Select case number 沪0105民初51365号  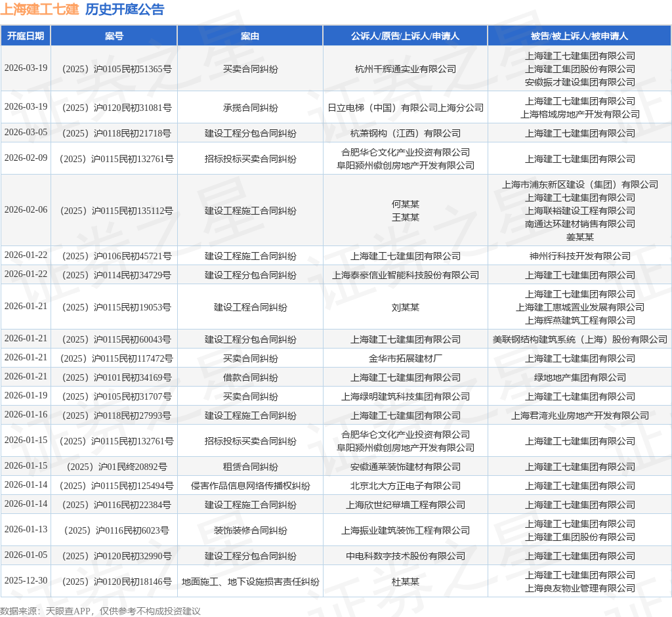[x=117, y=69]
